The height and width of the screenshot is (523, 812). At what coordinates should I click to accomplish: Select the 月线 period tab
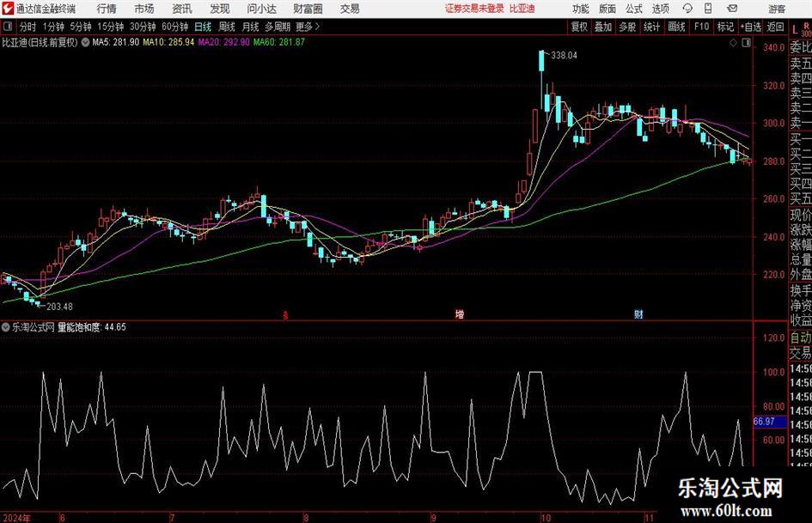250,27
